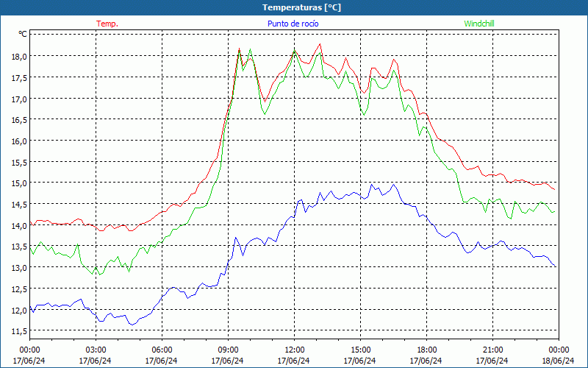Click the 06:00 time axis label
Viewport: 588px width, 368px height.
pyautogui.click(x=162, y=350)
